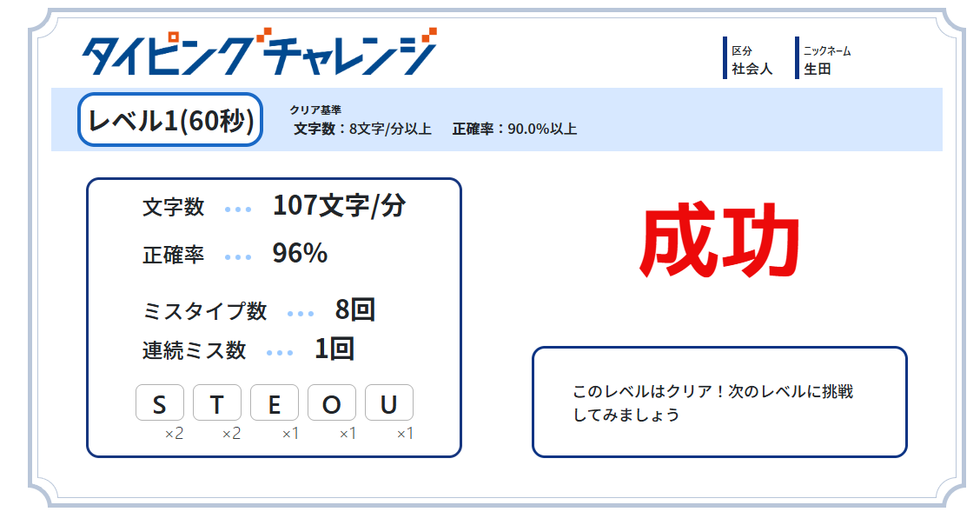Click the 区分 社会人 field

pos(751,59)
